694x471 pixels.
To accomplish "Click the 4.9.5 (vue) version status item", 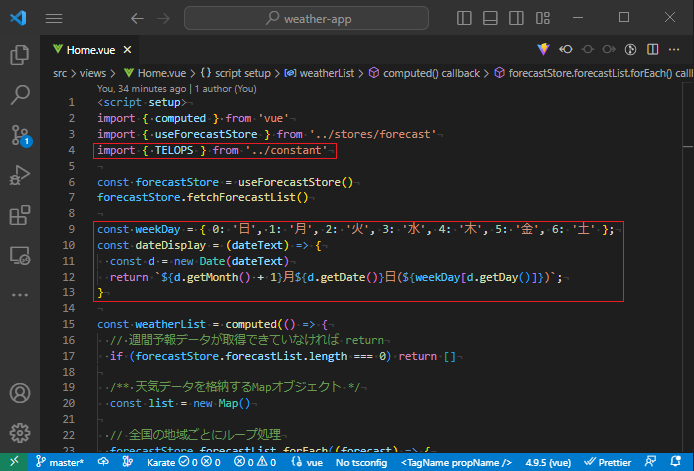I will 548,463.
